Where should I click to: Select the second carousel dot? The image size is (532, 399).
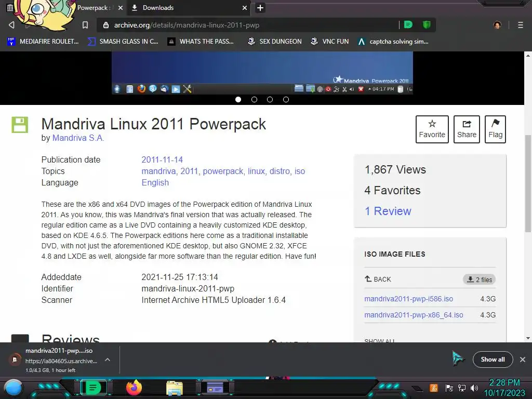pyautogui.click(x=254, y=99)
